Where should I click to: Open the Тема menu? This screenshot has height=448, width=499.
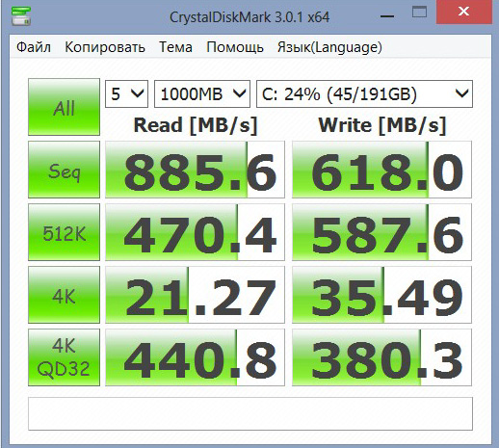(x=175, y=47)
